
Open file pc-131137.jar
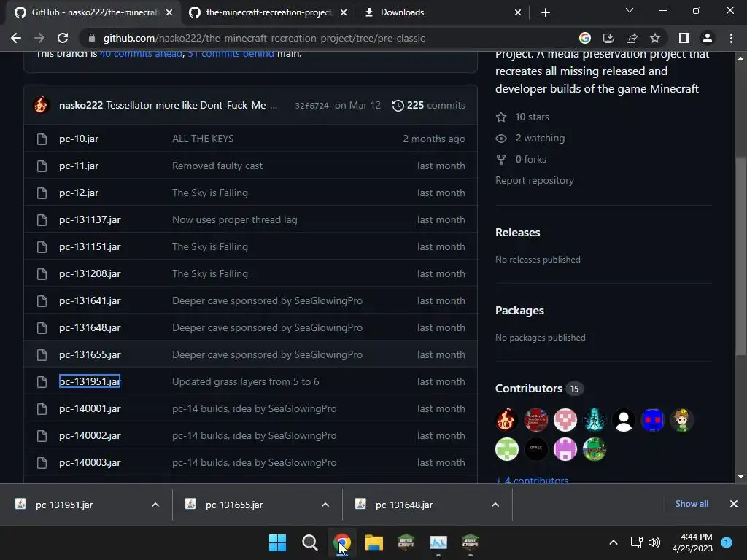coord(90,219)
